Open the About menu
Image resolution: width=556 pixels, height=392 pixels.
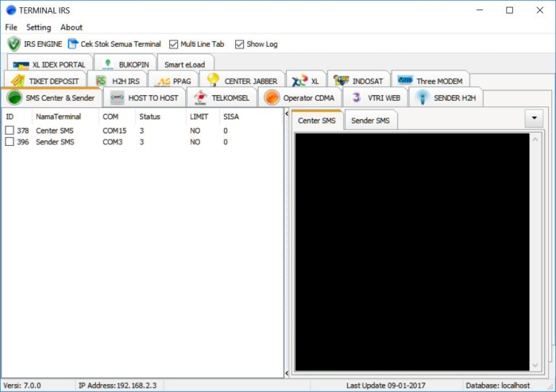[x=71, y=27]
